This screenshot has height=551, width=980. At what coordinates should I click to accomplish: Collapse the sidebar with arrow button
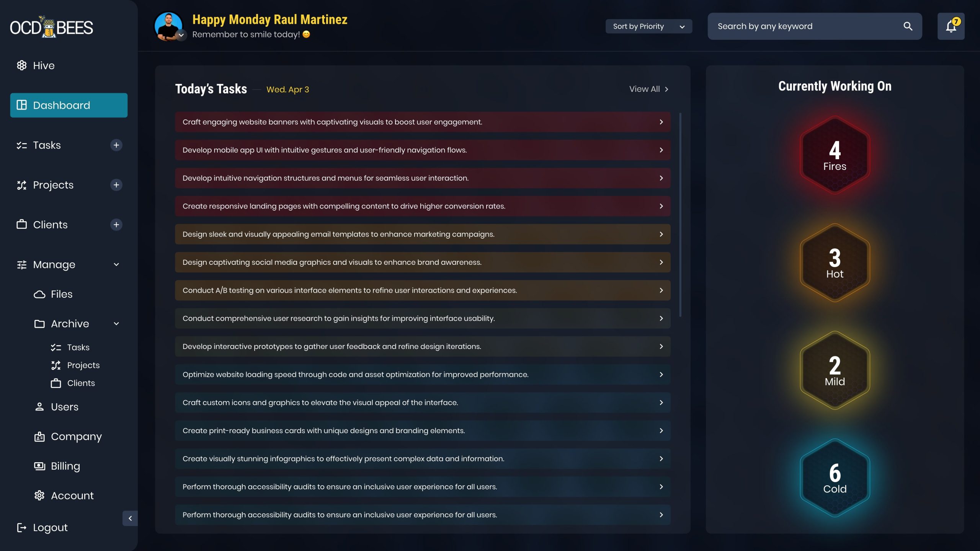(x=130, y=518)
